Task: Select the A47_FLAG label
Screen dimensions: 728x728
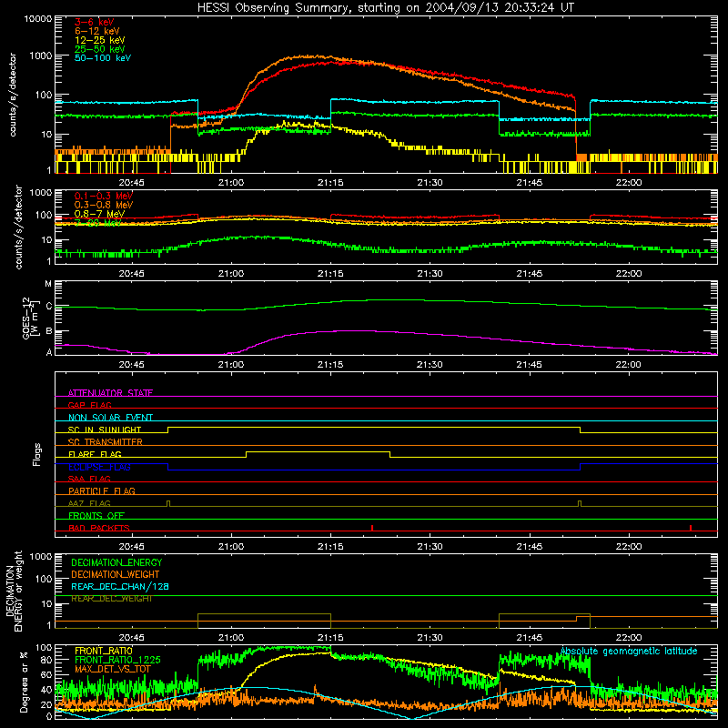Action: point(89,503)
